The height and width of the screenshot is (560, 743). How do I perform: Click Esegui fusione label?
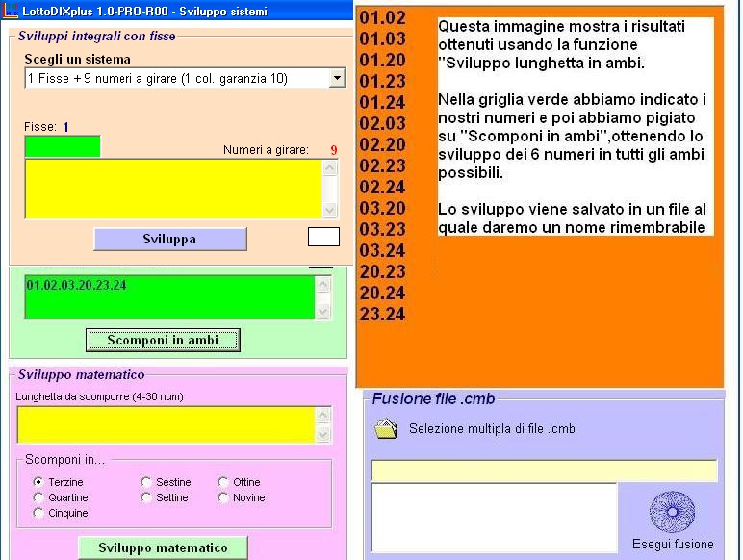[673, 544]
